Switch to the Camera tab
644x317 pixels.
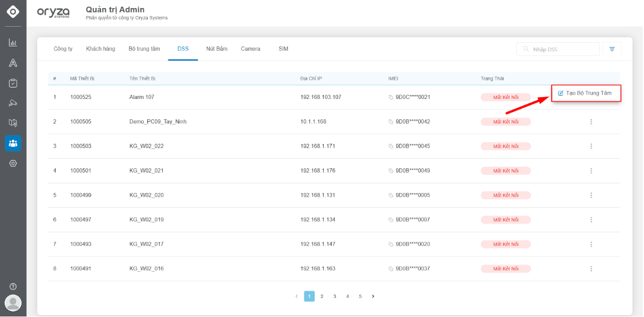[250, 49]
